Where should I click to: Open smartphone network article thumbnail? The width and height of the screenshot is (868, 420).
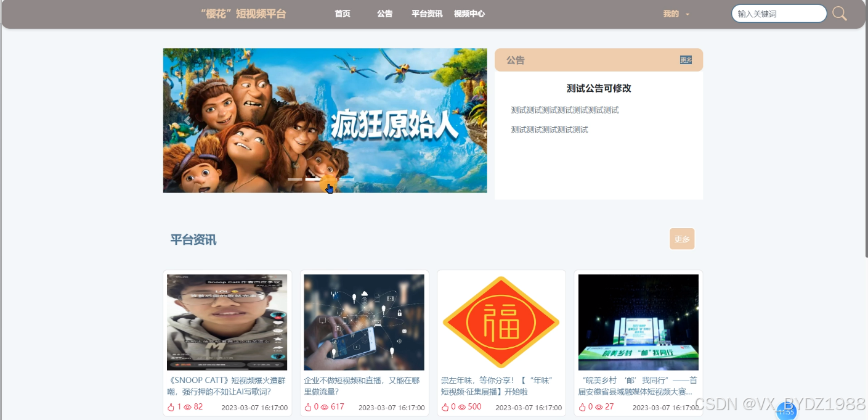coord(364,322)
